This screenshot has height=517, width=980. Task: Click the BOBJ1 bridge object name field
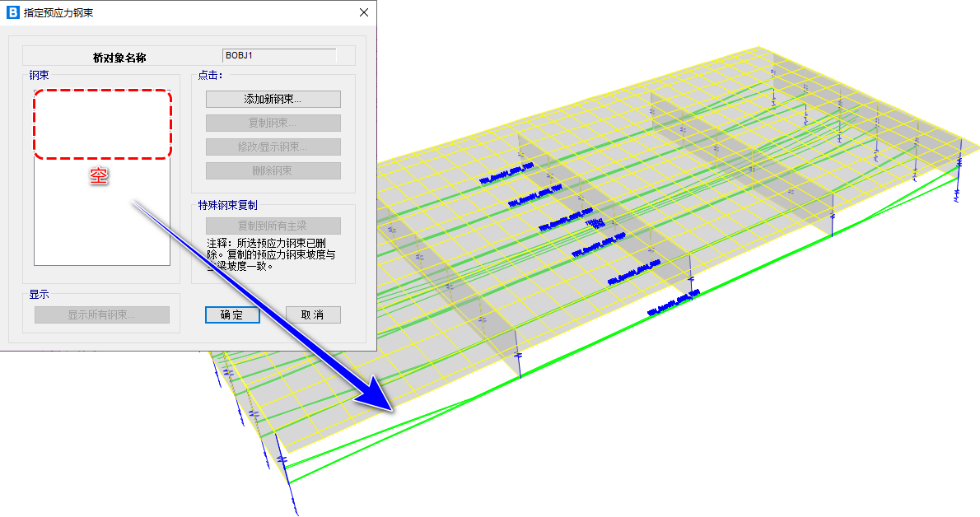279,56
